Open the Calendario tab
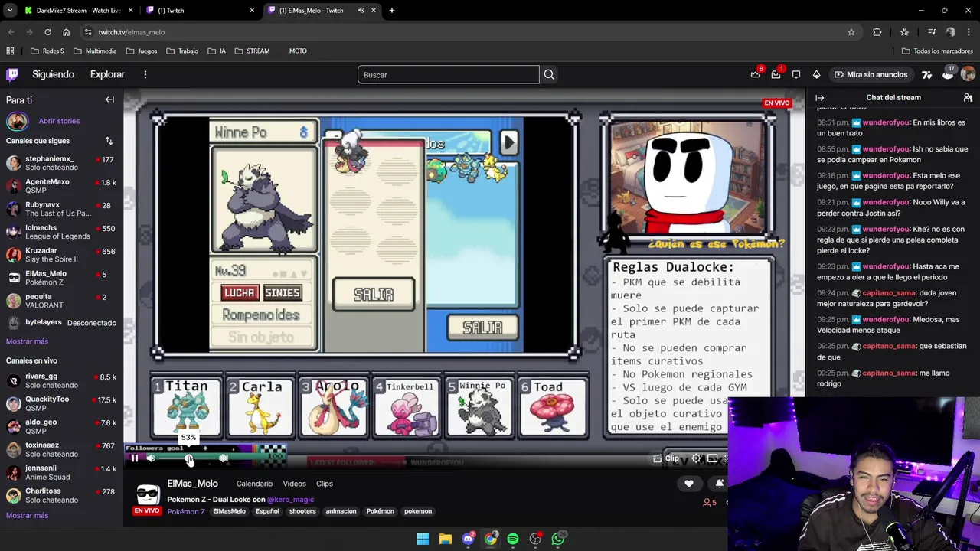Image resolution: width=980 pixels, height=551 pixels. click(x=254, y=484)
